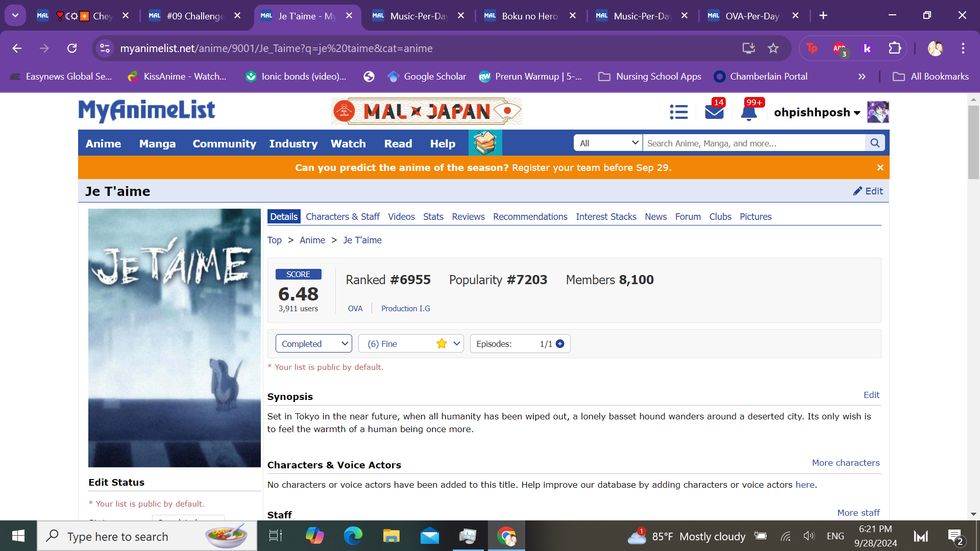
Task: Click the More characters link
Action: pyautogui.click(x=845, y=463)
